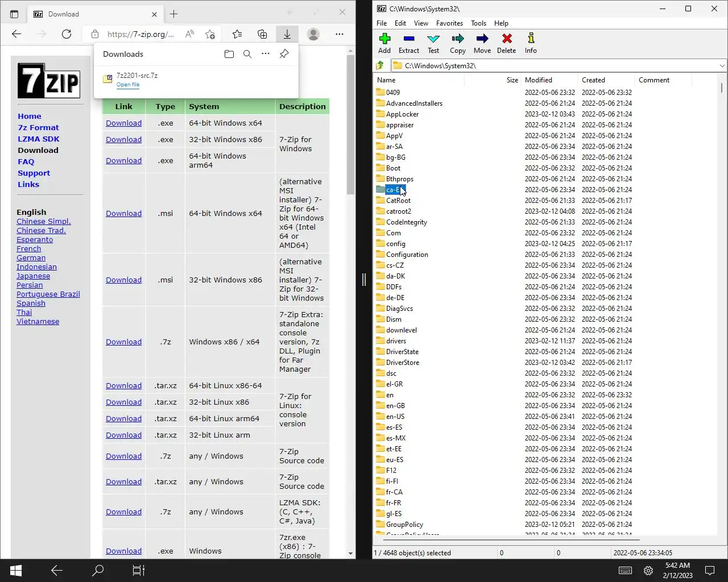Click Download link for 64-bit Linux arm64
This screenshot has height=582, width=728.
[123, 419]
